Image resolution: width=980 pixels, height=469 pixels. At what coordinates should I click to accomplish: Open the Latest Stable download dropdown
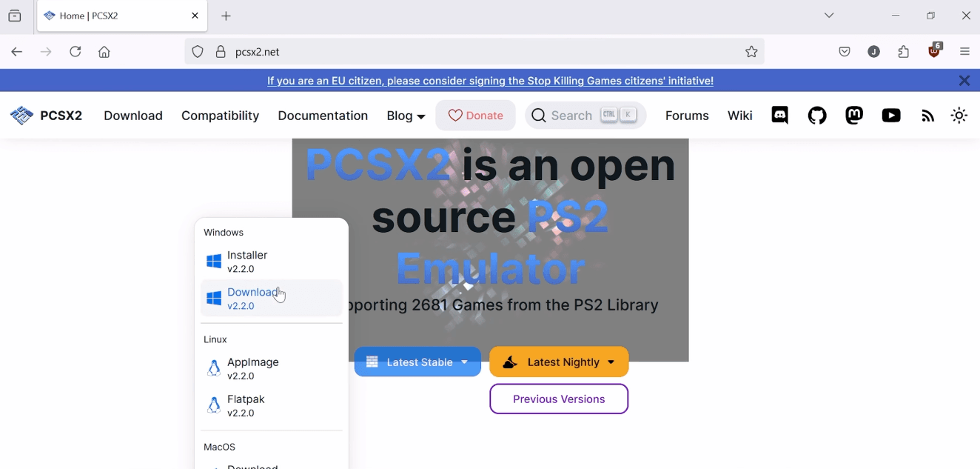pos(417,362)
